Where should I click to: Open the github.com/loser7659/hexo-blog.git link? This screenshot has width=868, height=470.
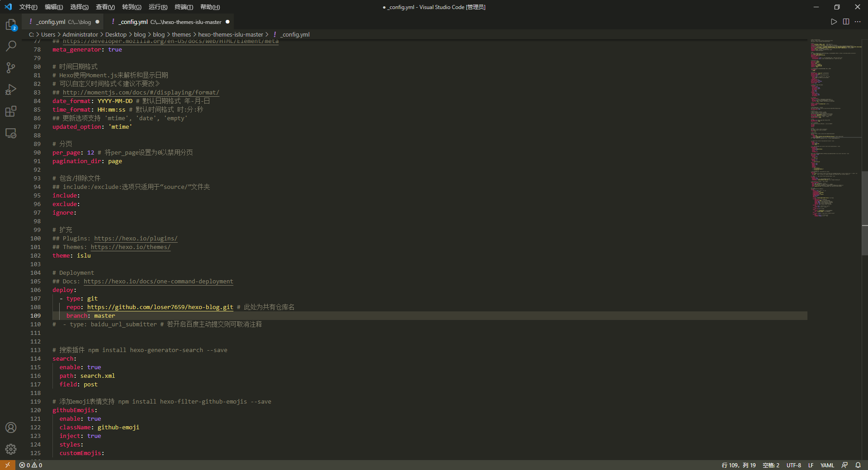point(160,307)
